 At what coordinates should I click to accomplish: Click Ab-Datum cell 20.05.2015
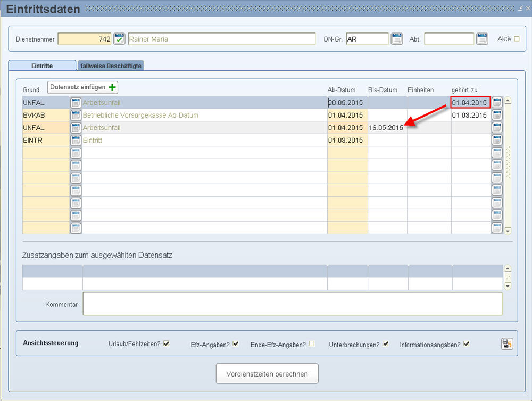click(347, 103)
